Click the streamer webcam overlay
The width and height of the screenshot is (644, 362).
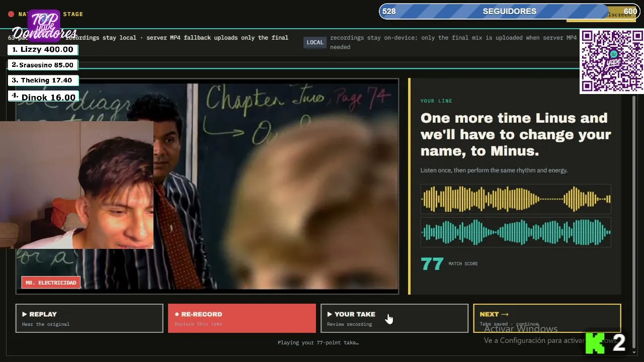(76, 185)
